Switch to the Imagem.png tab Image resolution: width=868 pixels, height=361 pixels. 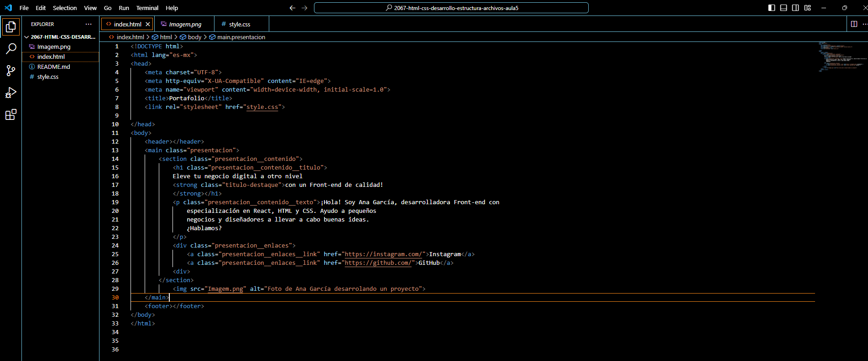[x=185, y=24]
